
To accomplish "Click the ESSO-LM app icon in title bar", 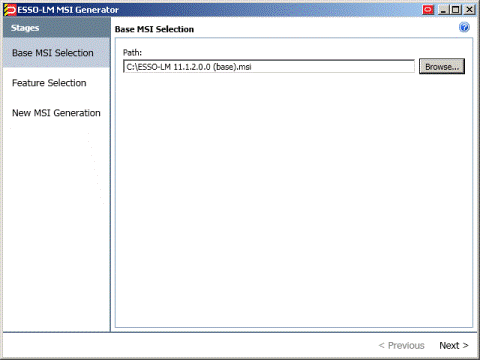I will pyautogui.click(x=10, y=10).
